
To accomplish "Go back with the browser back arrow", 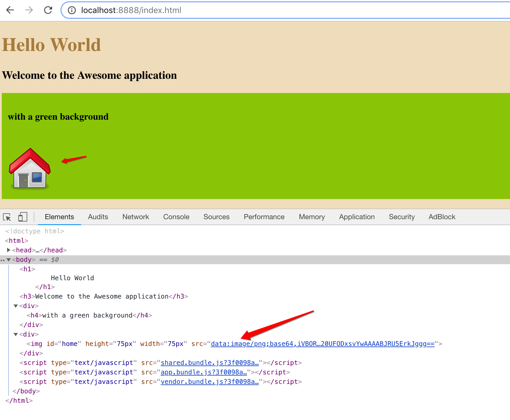I will point(10,10).
